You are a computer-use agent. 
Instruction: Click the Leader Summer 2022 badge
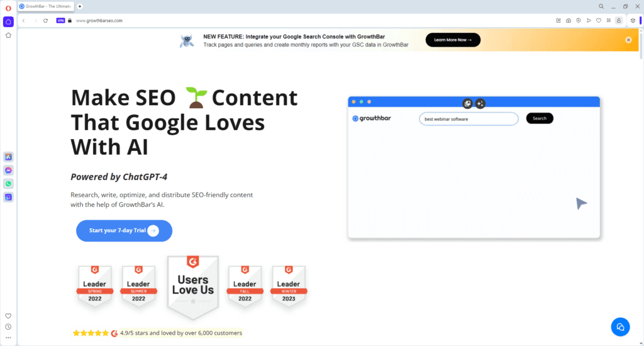coord(138,286)
